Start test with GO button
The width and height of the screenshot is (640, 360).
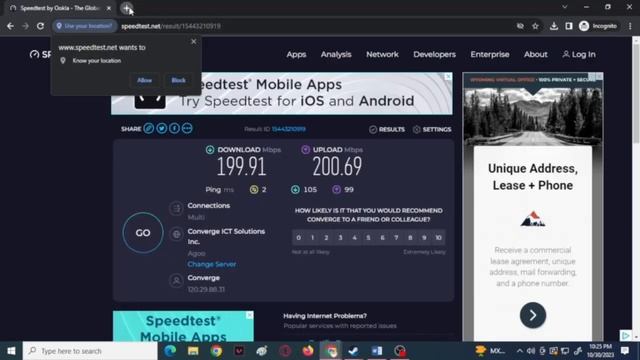[x=143, y=233]
